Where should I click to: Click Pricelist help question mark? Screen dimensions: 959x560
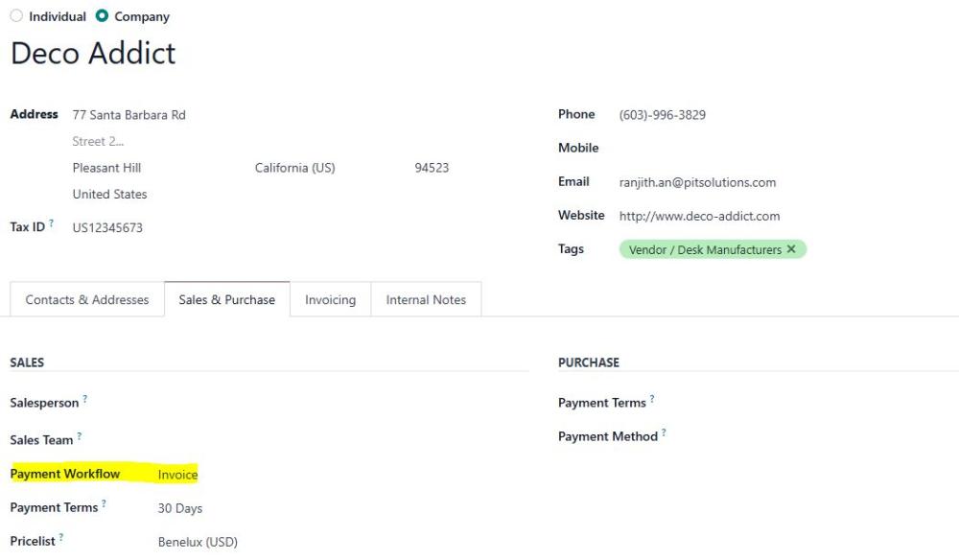61,537
